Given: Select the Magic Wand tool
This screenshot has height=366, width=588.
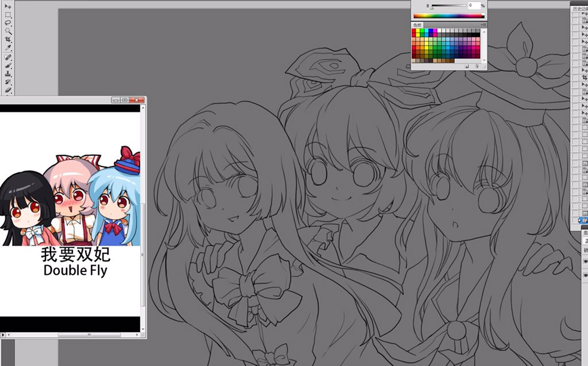Looking at the screenshot, I should coord(8,31).
